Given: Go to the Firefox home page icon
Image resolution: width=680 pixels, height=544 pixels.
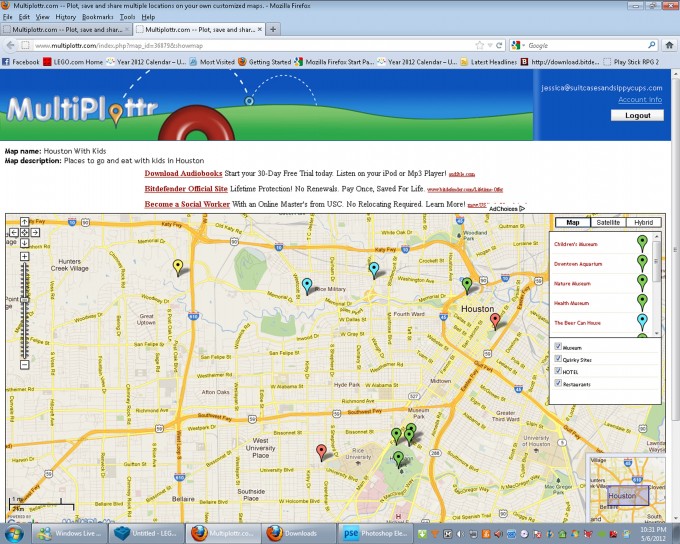Looking at the screenshot, I should 669,45.
